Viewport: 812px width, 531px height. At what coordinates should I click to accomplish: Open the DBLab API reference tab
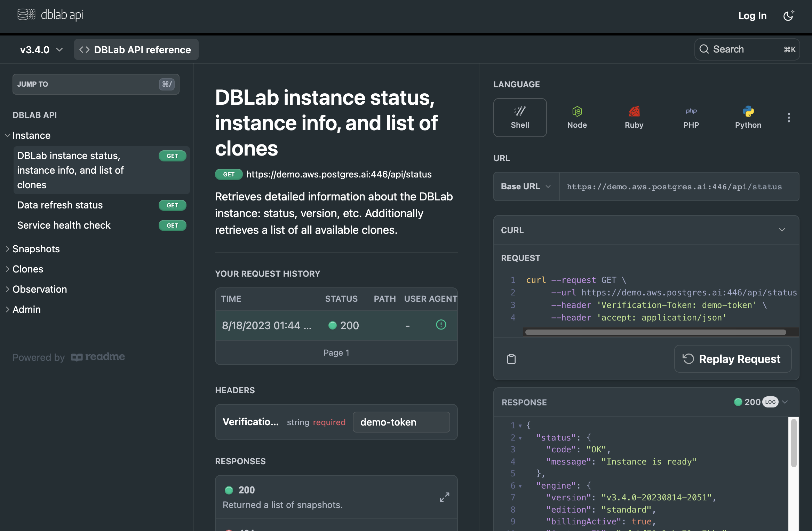coord(136,50)
